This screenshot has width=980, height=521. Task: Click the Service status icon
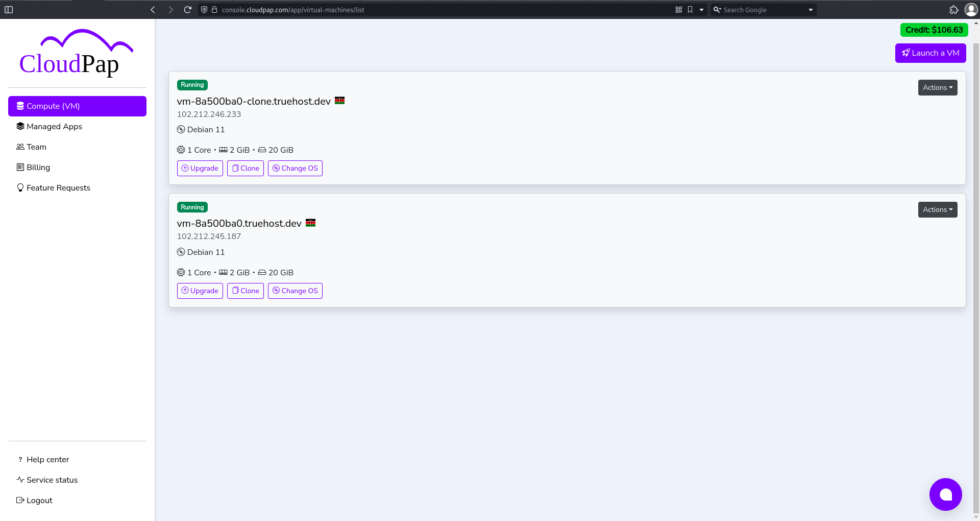[19, 480]
